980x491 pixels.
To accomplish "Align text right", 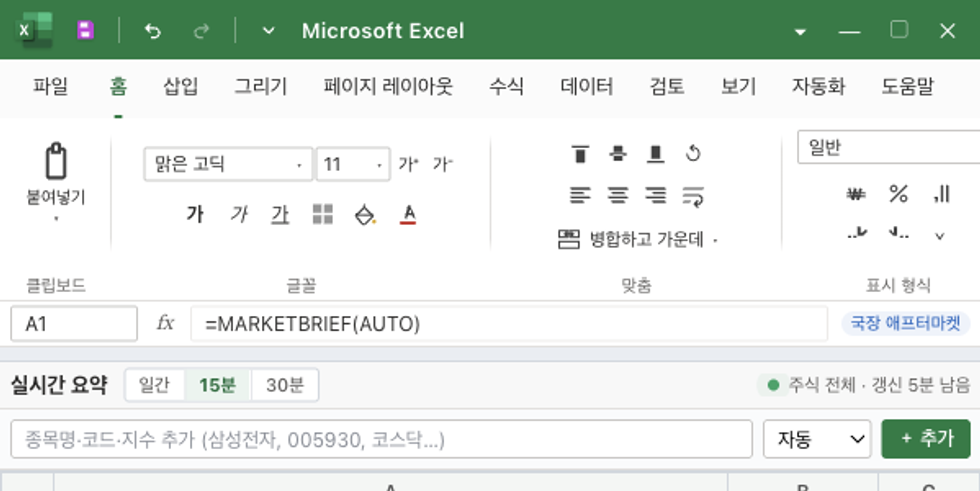I will click(x=655, y=196).
